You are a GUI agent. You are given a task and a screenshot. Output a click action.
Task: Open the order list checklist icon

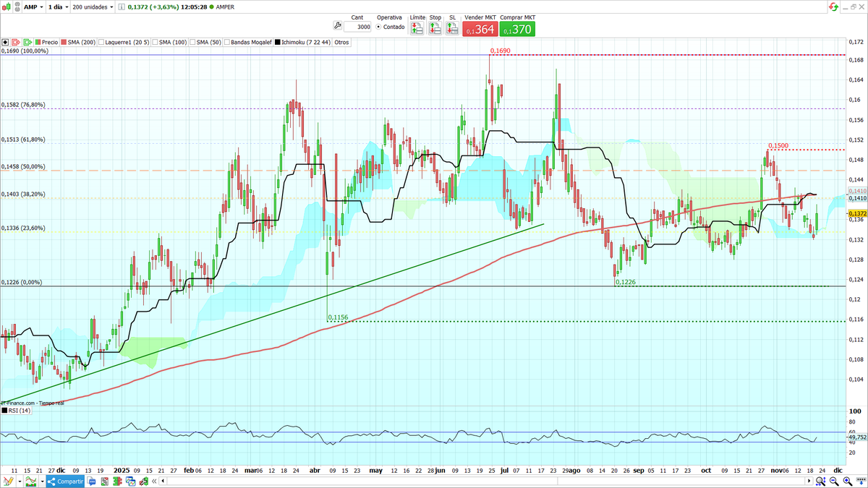[104, 481]
